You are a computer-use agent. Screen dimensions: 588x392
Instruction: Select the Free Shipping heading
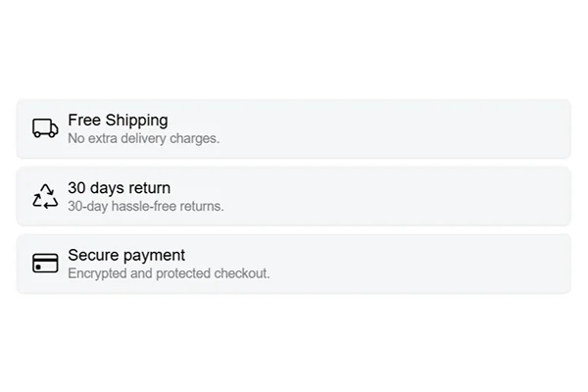coord(118,121)
